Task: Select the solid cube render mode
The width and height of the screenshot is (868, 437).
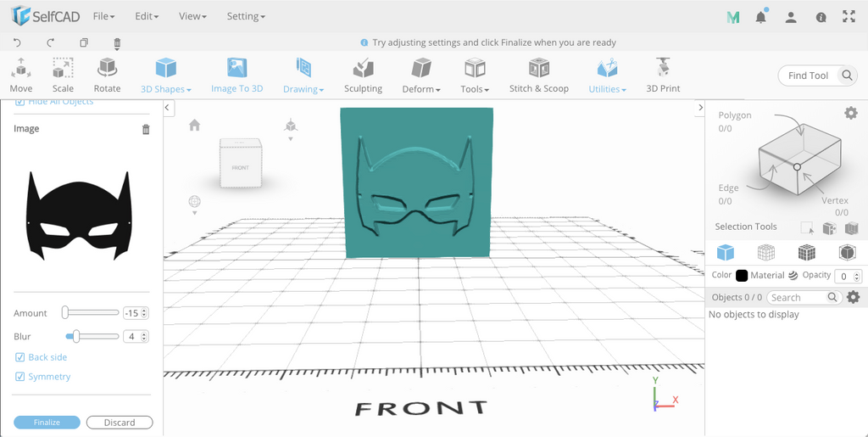Action: coord(726,253)
